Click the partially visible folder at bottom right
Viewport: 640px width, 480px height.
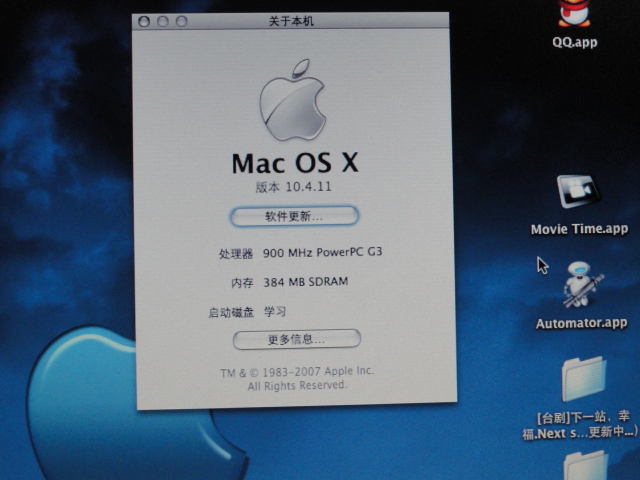coord(585,466)
